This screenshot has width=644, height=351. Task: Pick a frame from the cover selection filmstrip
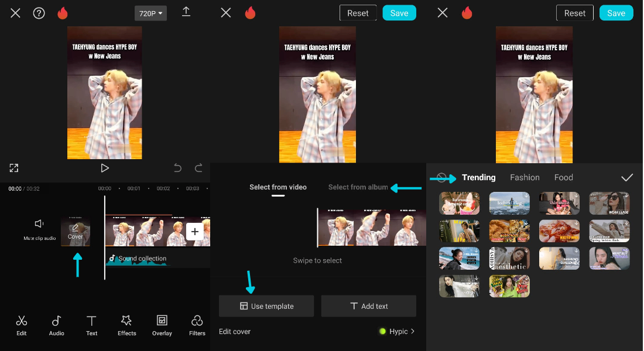click(x=372, y=228)
